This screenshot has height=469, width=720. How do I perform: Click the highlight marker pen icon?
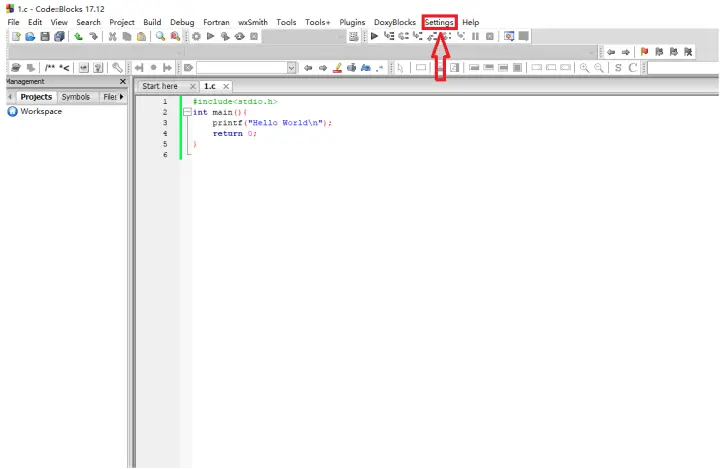[x=338, y=68]
